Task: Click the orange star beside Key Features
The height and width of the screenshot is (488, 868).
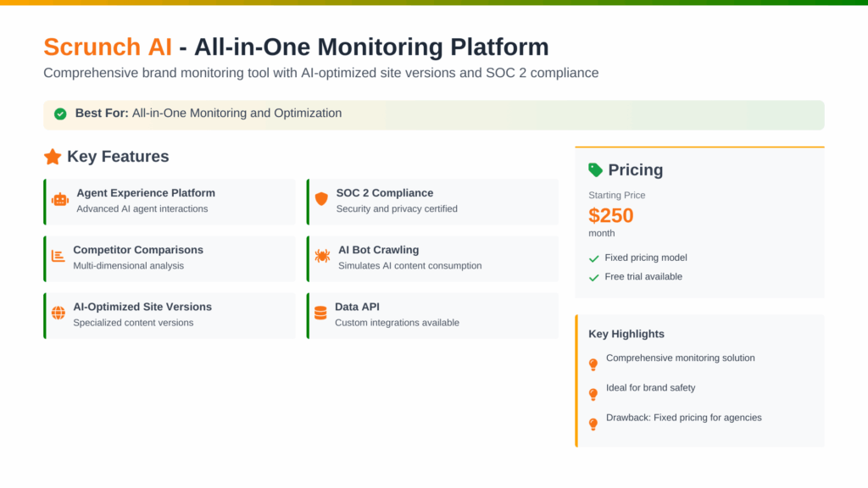Action: pyautogui.click(x=52, y=156)
